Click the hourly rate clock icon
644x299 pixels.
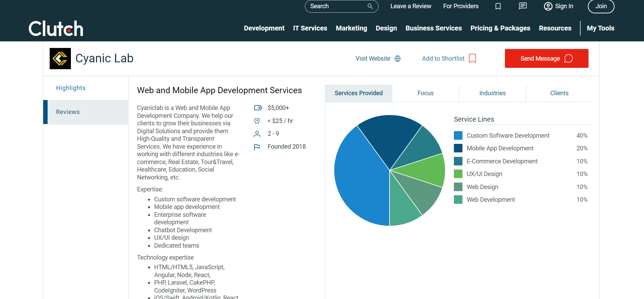tap(257, 121)
